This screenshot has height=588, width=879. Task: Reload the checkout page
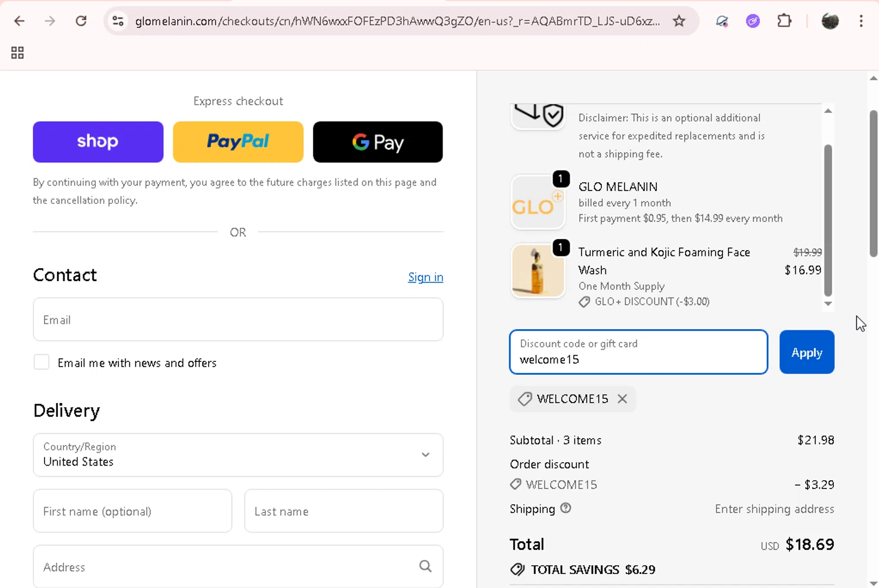81,21
